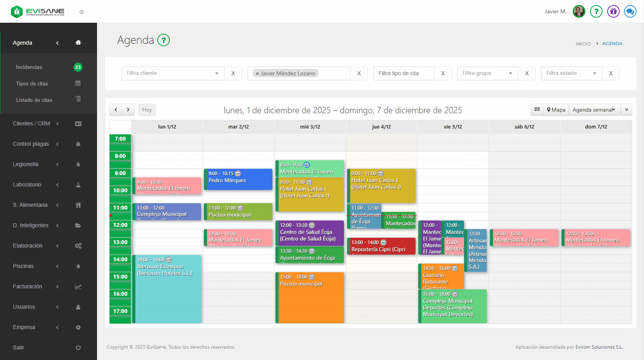
Task: Expand the Agenda semanal view dropdown
Action: (x=594, y=110)
